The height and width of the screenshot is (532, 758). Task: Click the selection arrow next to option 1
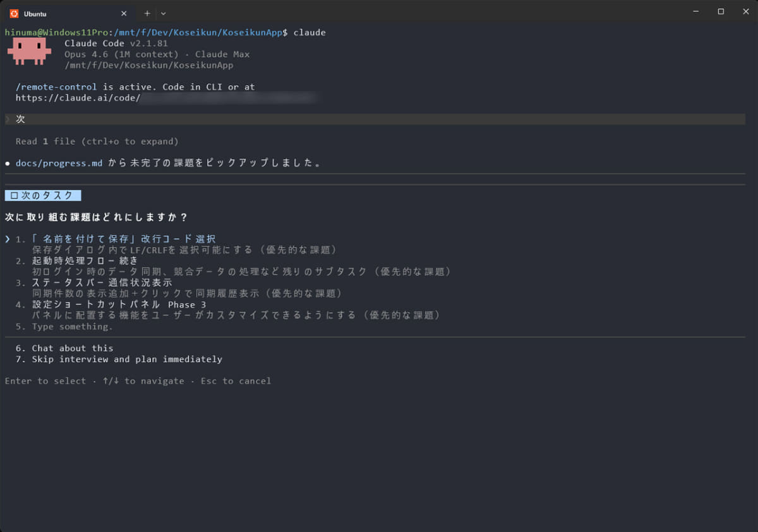coord(6,238)
